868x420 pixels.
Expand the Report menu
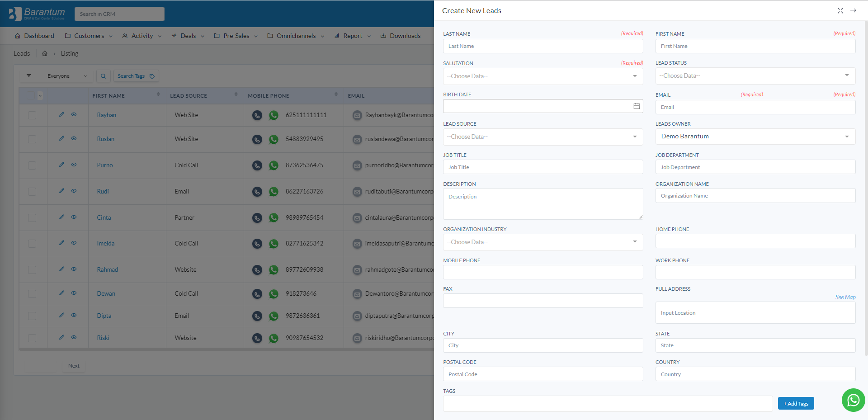pyautogui.click(x=353, y=36)
